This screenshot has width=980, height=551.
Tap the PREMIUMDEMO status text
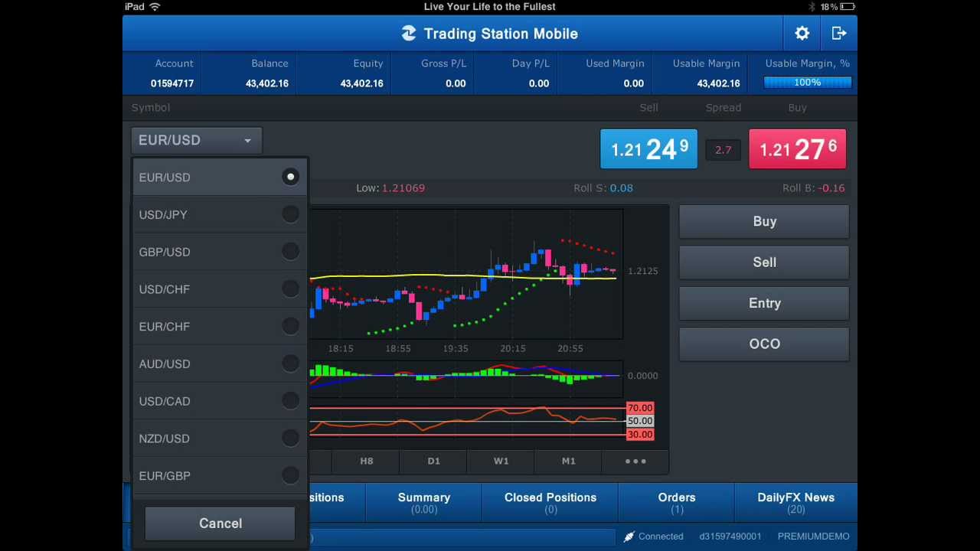[x=813, y=536]
